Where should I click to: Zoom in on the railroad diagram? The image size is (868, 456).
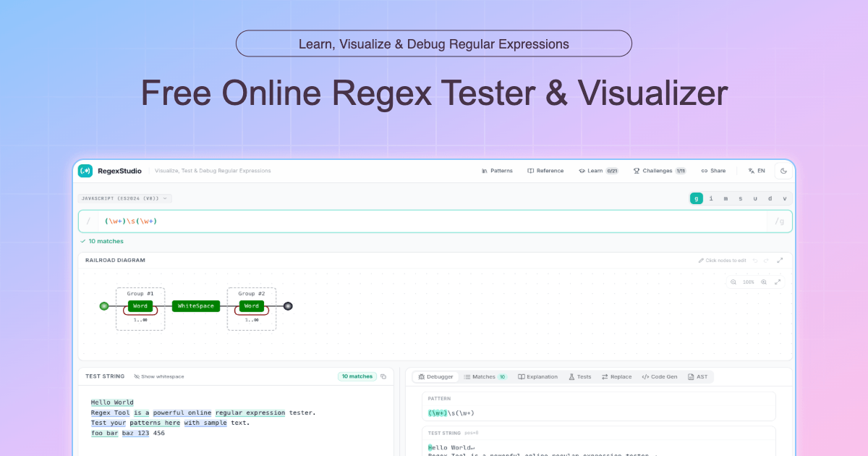764,282
